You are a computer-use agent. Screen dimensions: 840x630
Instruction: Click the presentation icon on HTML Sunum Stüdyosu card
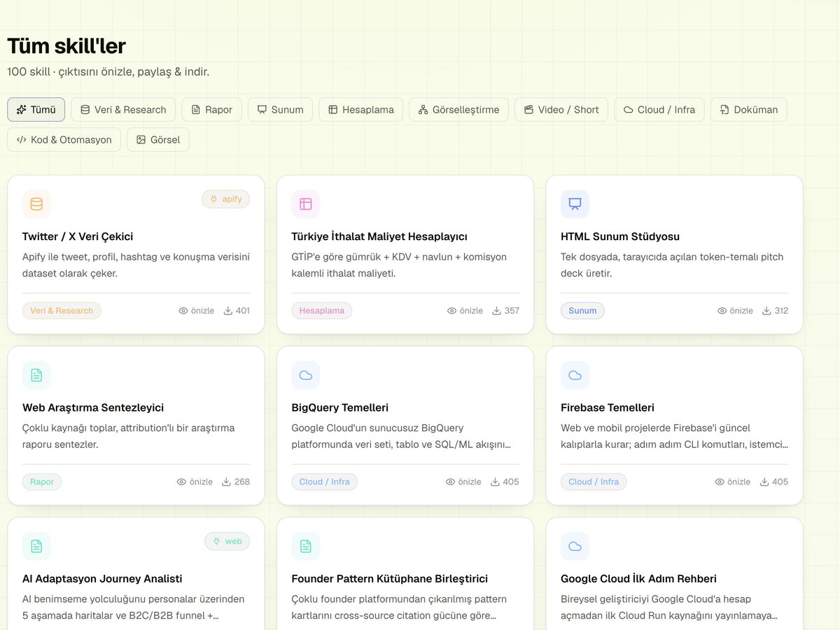[575, 204]
